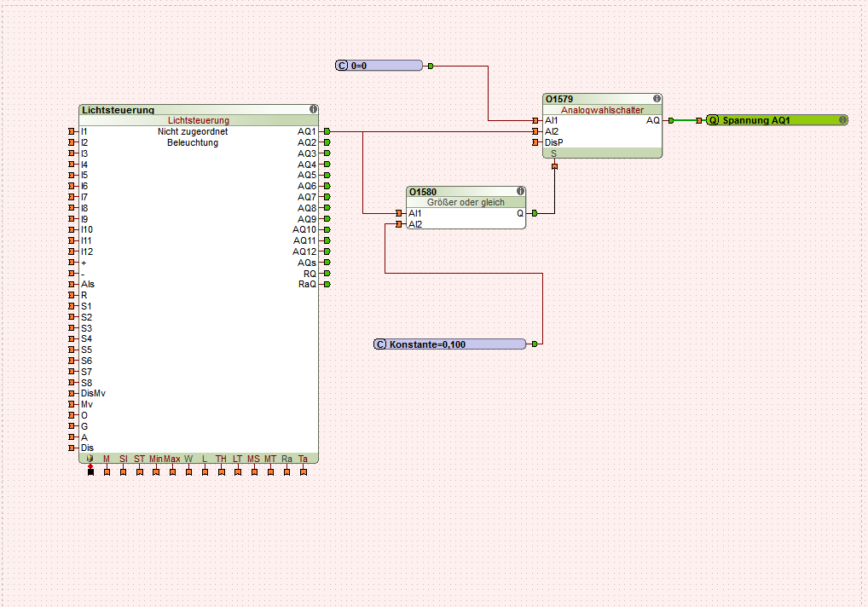Click the G input connector
The height and width of the screenshot is (607, 868).
coord(72,426)
